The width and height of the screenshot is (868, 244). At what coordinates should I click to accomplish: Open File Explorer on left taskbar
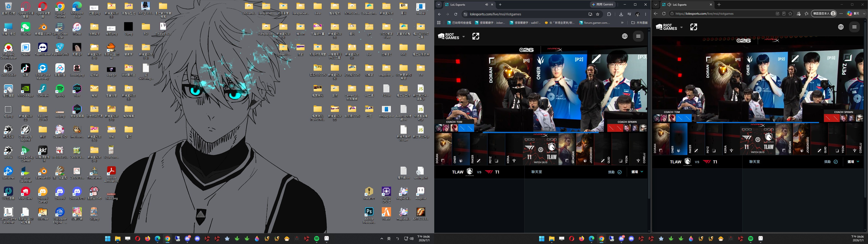[x=118, y=239]
